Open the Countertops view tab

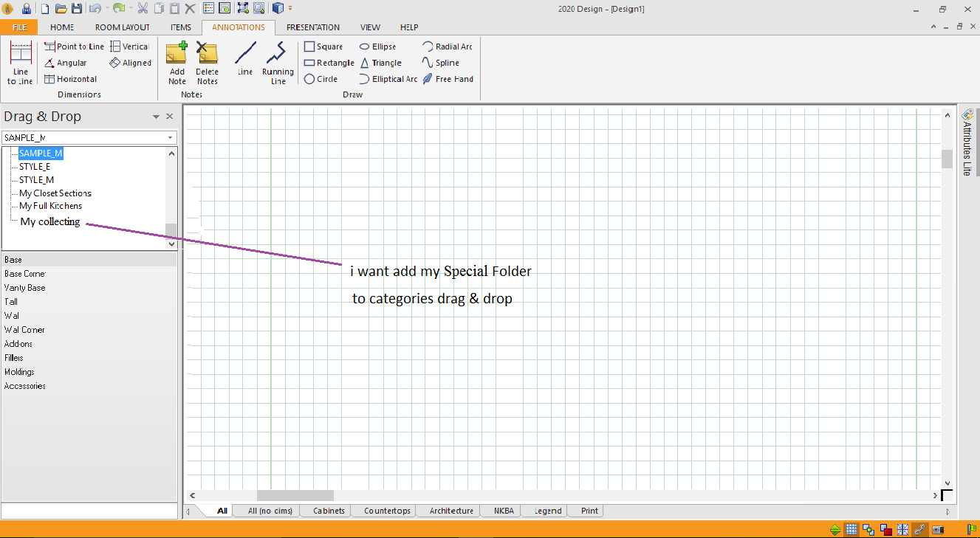click(x=387, y=511)
